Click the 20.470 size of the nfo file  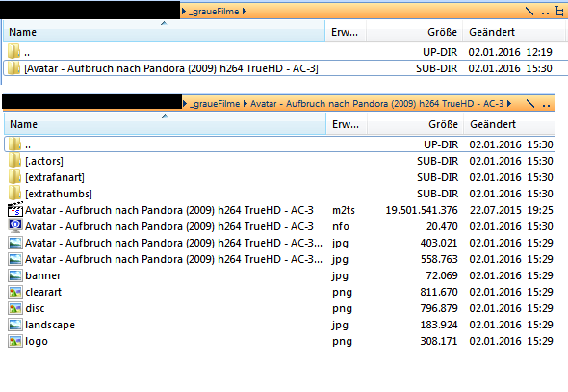442,226
